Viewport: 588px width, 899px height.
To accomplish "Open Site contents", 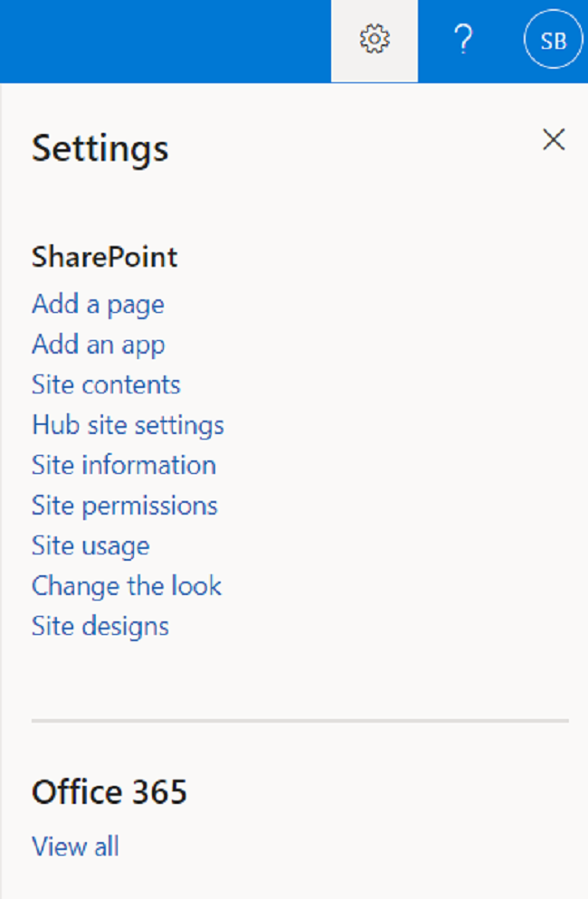I will (106, 384).
